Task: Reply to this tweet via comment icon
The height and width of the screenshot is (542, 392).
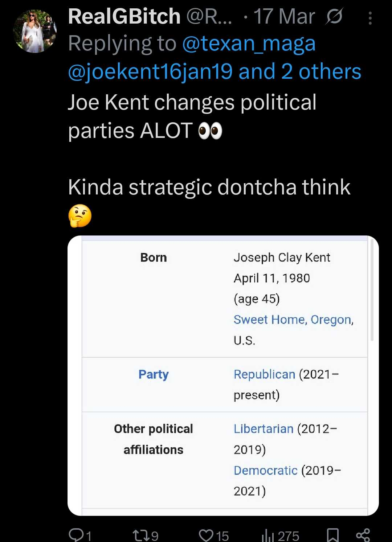Action: click(76, 535)
